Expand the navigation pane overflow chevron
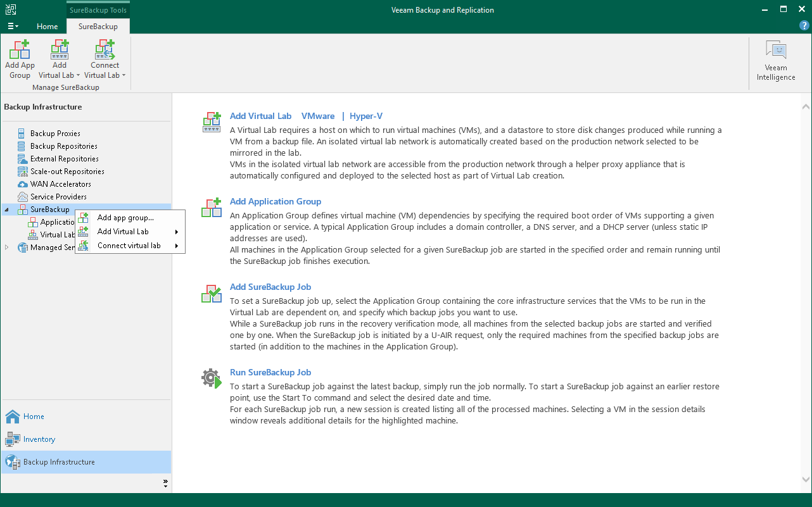The width and height of the screenshot is (812, 507). [165, 484]
